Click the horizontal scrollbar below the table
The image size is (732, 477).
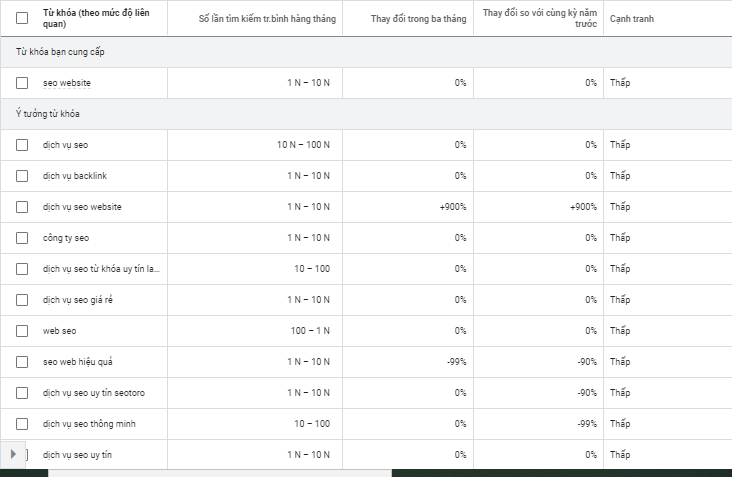click(x=220, y=473)
